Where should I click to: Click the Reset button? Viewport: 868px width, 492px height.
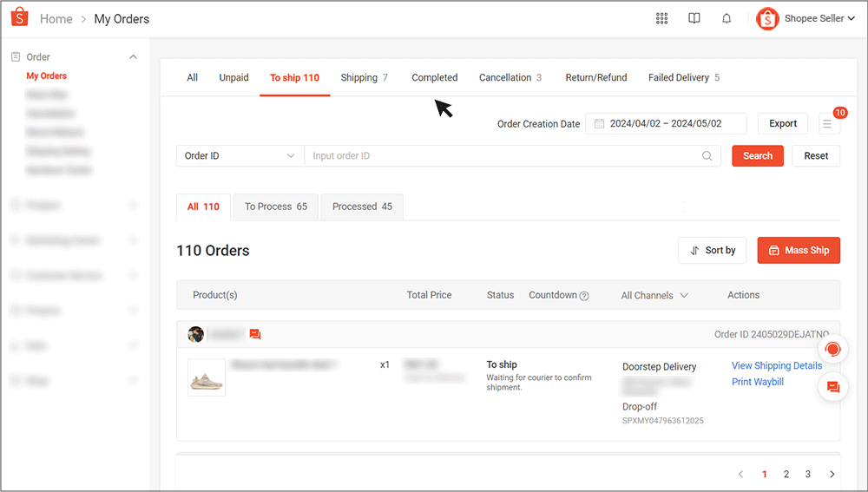click(816, 156)
